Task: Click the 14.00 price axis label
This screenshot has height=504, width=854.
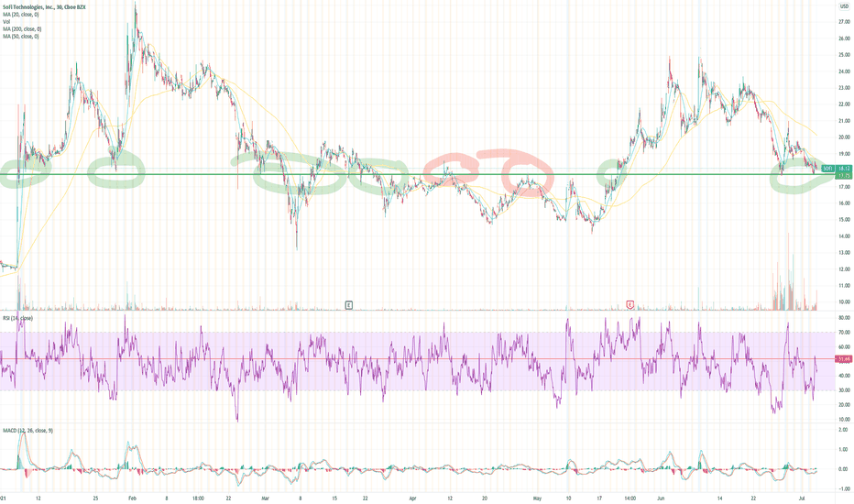Action: click(x=844, y=236)
